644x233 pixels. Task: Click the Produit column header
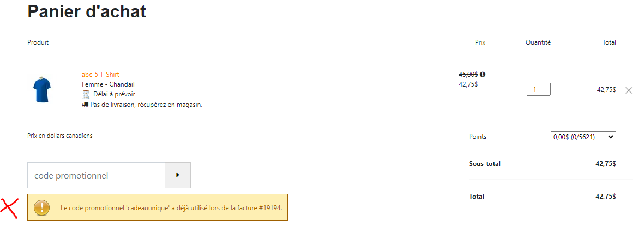click(38, 42)
